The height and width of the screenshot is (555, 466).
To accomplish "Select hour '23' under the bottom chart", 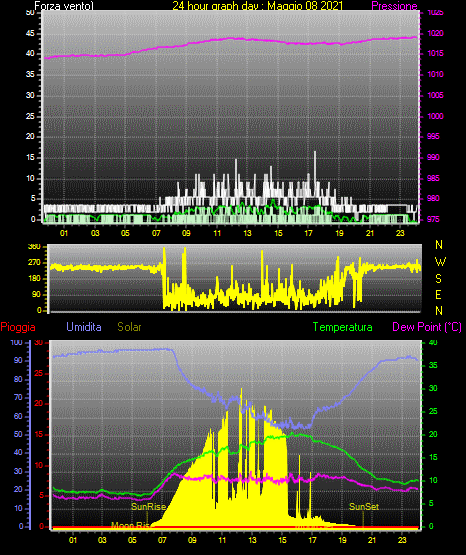I will 402,540.
